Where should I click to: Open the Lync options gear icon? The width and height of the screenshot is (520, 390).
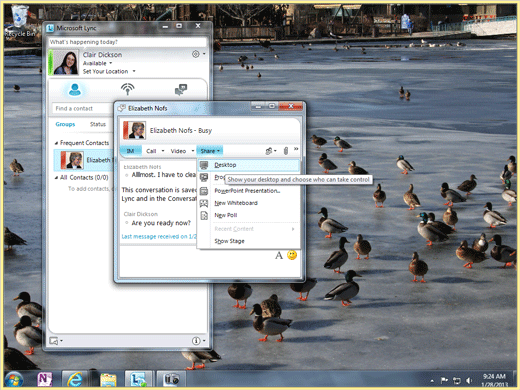pyautogui.click(x=196, y=54)
